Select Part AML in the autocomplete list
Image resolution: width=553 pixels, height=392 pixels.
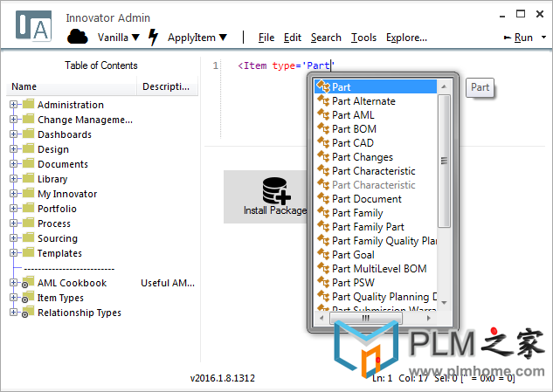(376, 115)
